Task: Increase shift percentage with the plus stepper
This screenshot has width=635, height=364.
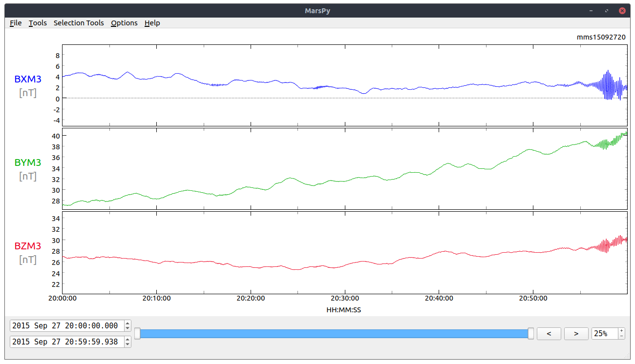Action: pyautogui.click(x=621, y=331)
